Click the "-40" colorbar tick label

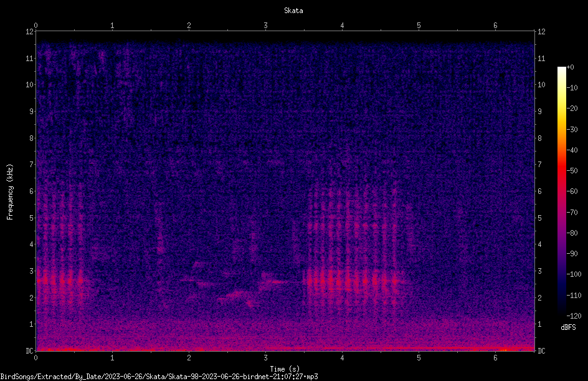pos(572,150)
